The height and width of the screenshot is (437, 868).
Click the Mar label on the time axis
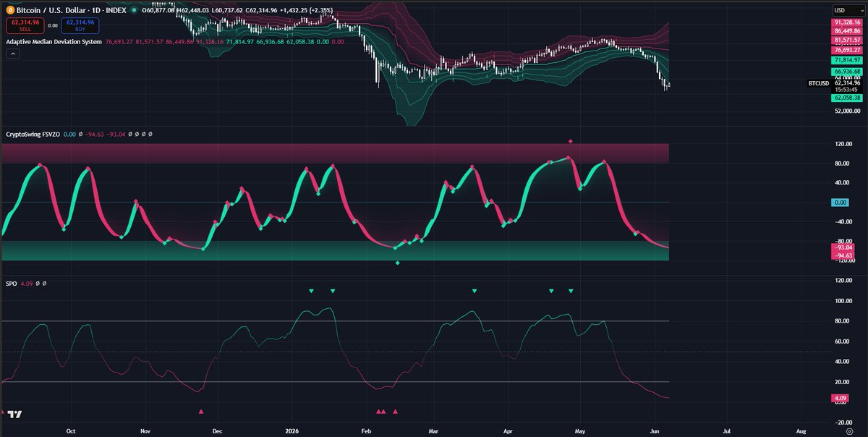pos(433,430)
